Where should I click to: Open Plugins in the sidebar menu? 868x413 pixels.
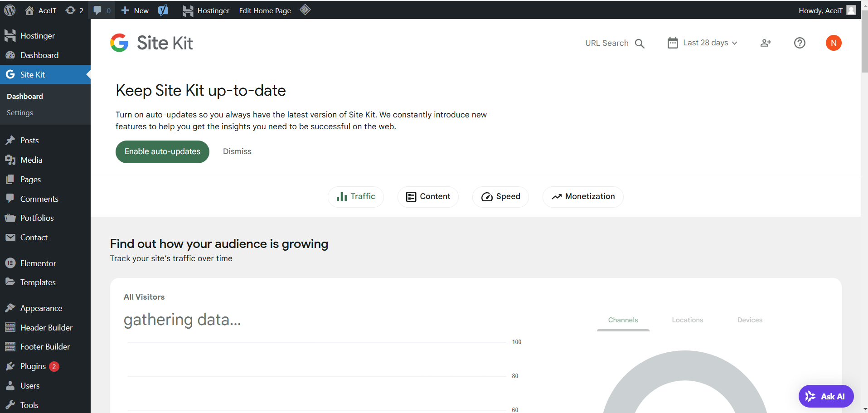(33, 366)
